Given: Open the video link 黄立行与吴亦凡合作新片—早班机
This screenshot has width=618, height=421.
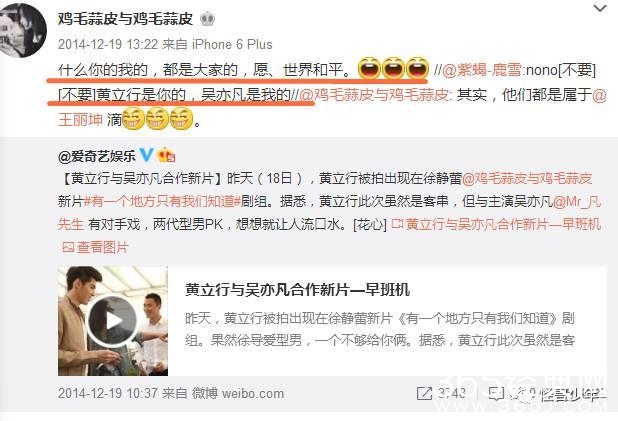Looking at the screenshot, I should pos(496,224).
